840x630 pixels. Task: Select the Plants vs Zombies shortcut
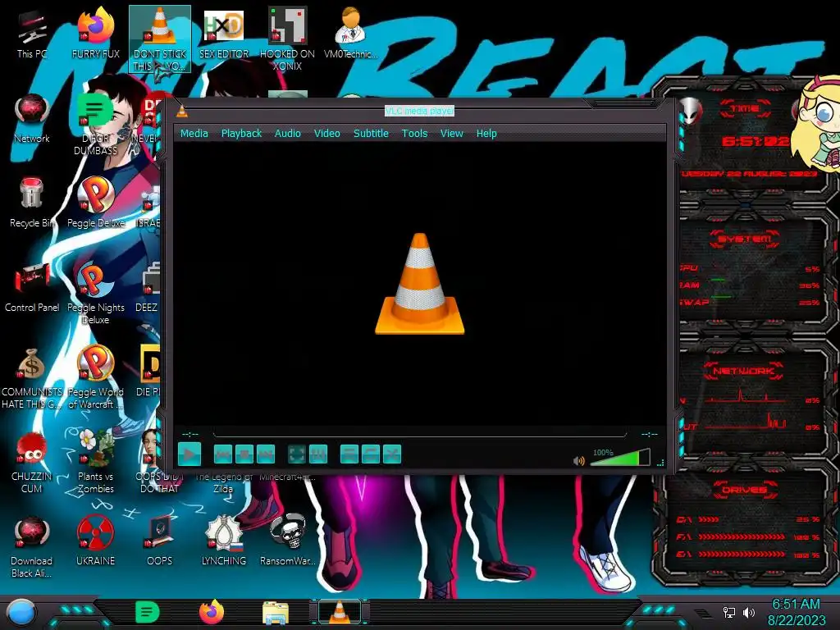(x=95, y=461)
